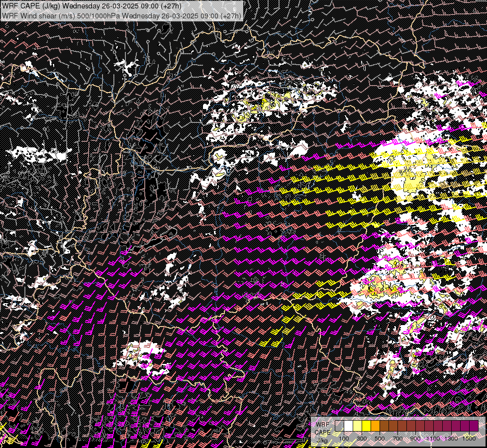487x448 pixels.
Task: Click the WRF Wind shear 500/1000hPa title line
Action: 121,16
